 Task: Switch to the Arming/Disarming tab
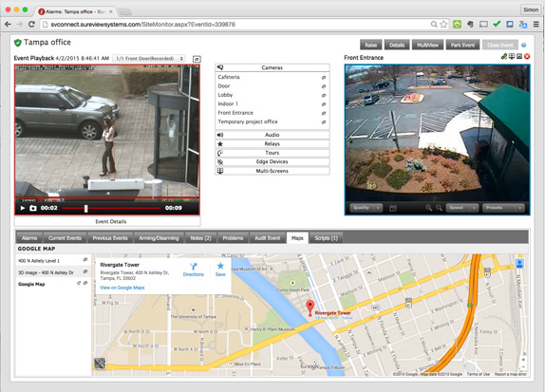159,238
